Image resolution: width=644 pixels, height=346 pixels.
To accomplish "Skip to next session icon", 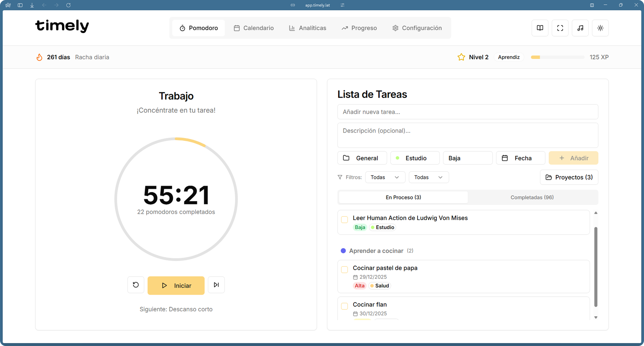I will tap(216, 285).
